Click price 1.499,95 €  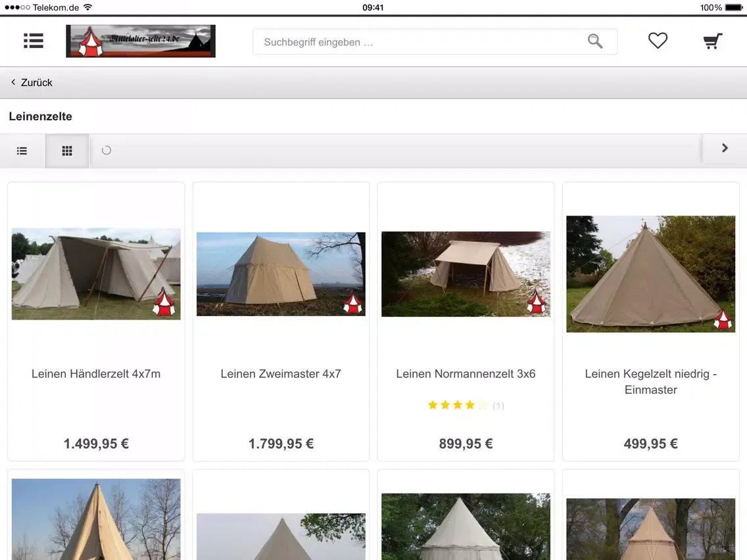[96, 444]
